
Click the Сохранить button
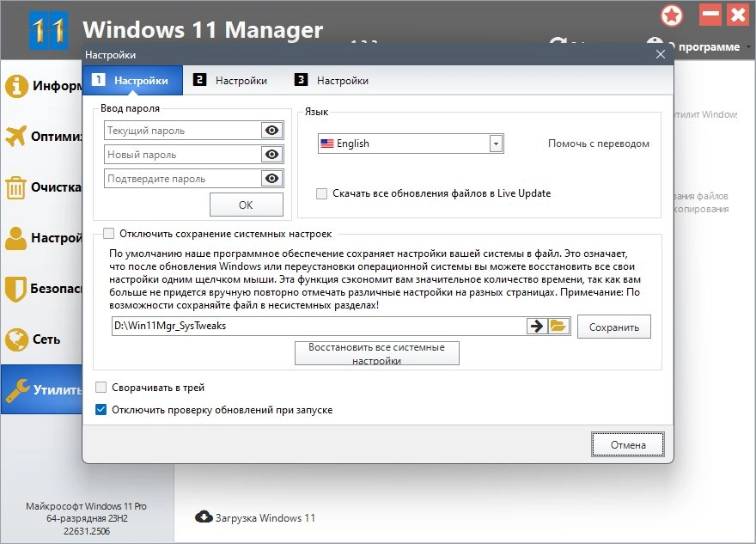coord(613,327)
